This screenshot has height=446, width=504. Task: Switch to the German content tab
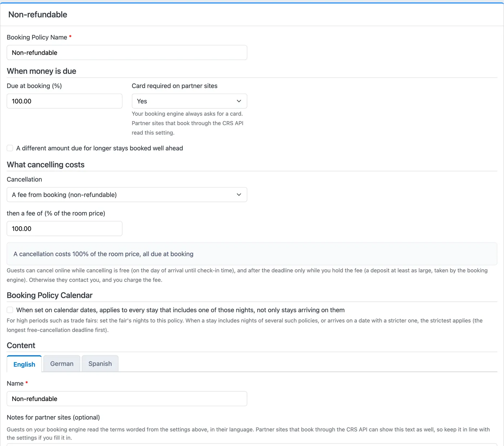pos(62,364)
